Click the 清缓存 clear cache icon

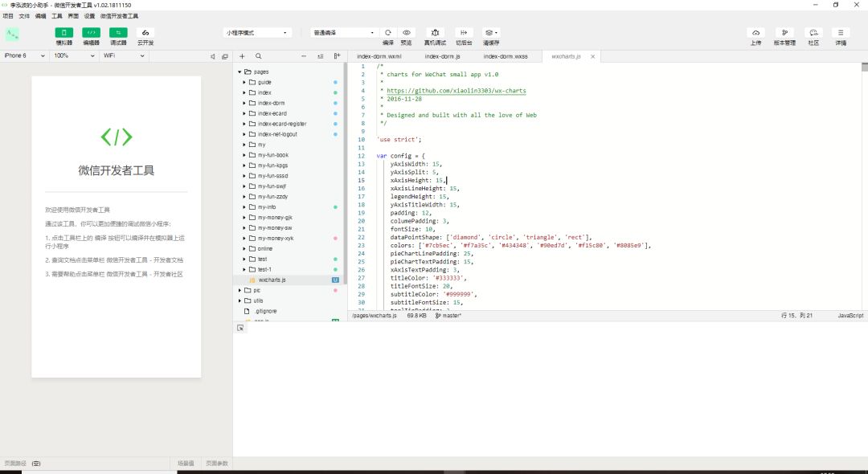pos(490,33)
